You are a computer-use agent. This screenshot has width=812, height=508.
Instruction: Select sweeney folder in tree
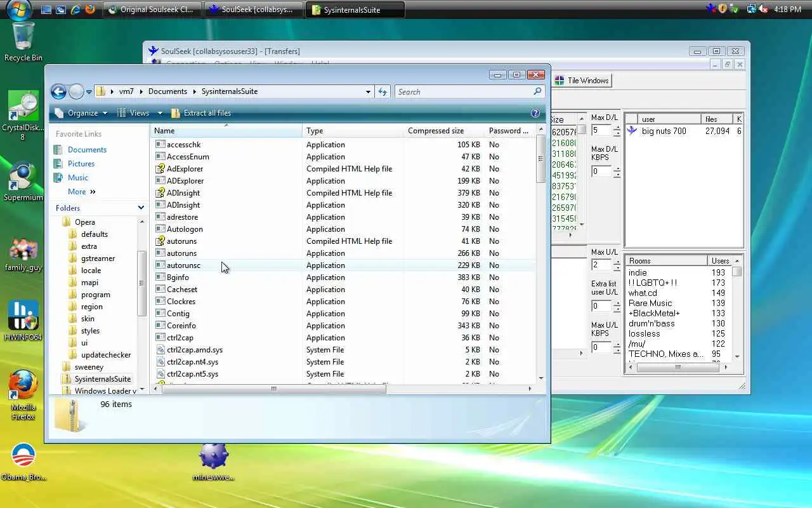pyautogui.click(x=89, y=367)
